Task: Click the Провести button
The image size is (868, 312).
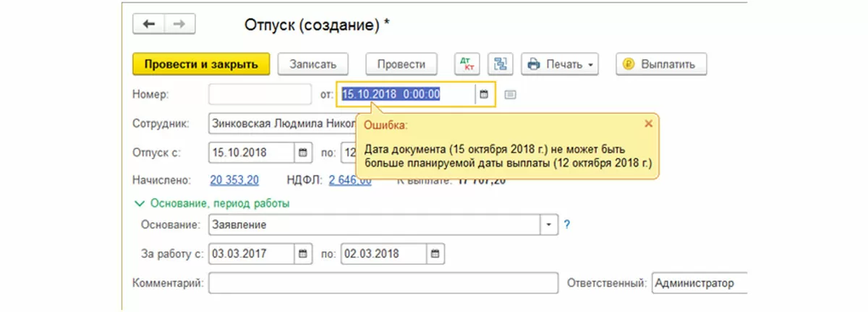Action: tap(401, 64)
